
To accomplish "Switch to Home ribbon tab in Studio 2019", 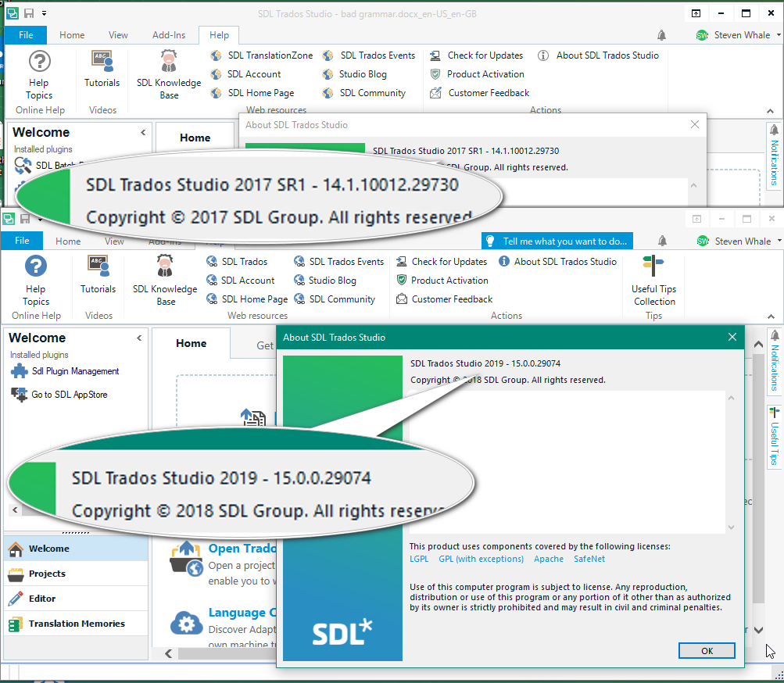I will [x=68, y=241].
